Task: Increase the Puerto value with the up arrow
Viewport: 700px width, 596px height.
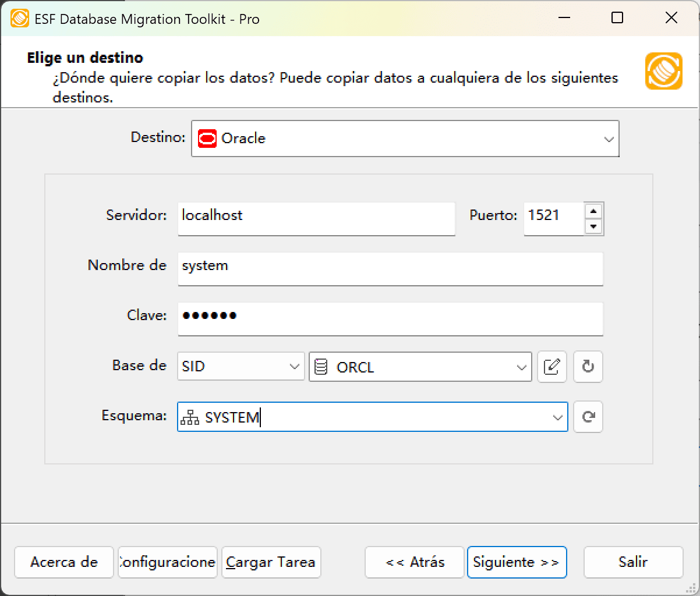Action: coord(594,211)
